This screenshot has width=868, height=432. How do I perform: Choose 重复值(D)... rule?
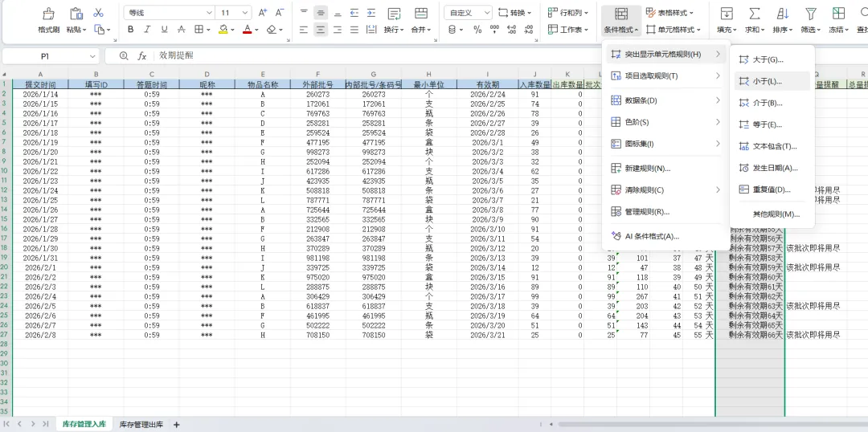pyautogui.click(x=772, y=190)
